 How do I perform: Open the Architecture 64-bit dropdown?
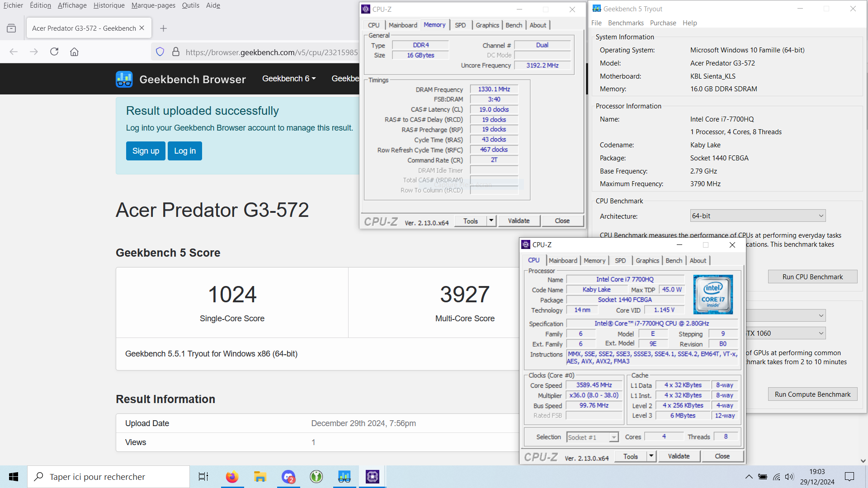click(x=758, y=216)
